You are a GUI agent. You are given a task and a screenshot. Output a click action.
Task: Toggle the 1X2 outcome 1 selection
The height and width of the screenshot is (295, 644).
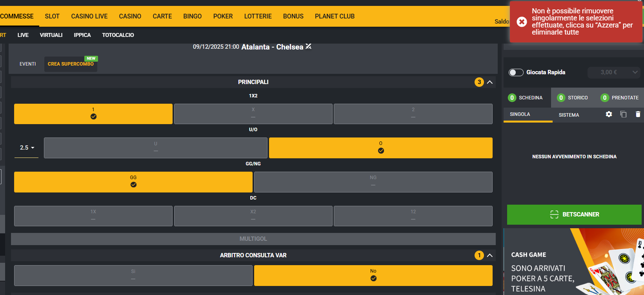[93, 114]
